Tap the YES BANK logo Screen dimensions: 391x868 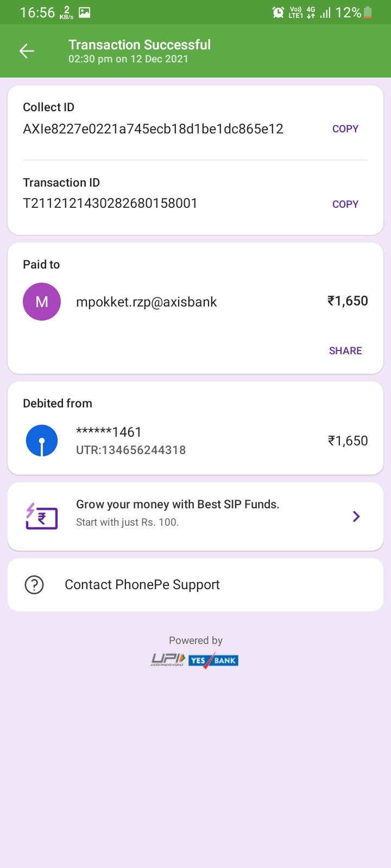tap(213, 660)
